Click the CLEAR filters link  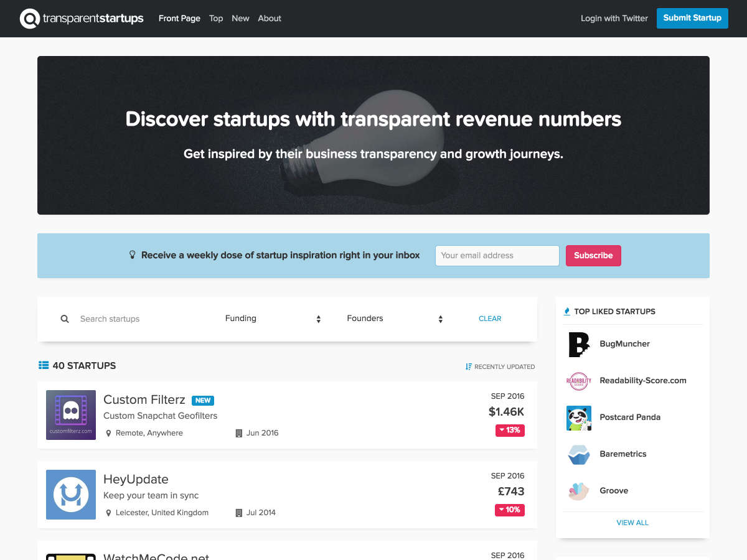(x=490, y=319)
